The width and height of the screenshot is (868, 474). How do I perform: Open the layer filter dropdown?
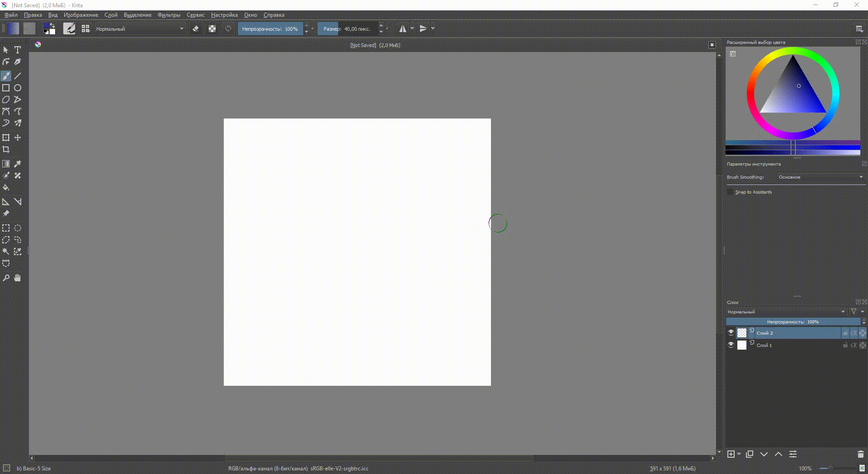(857, 312)
